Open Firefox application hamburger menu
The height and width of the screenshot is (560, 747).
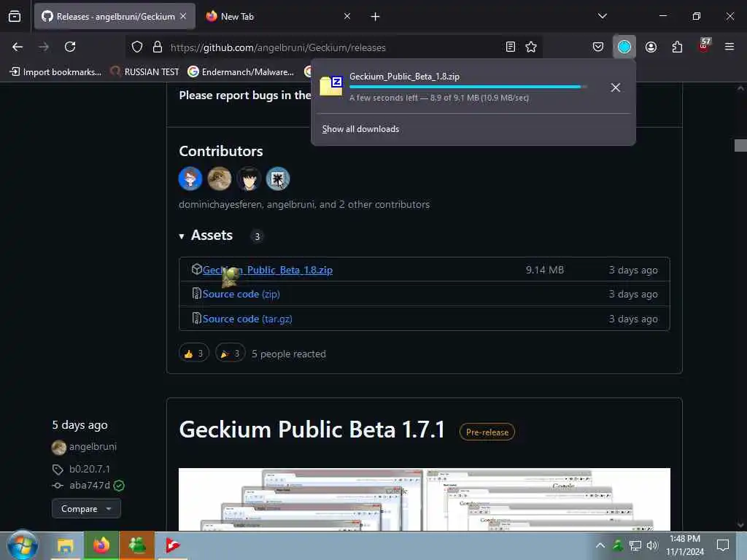point(729,47)
